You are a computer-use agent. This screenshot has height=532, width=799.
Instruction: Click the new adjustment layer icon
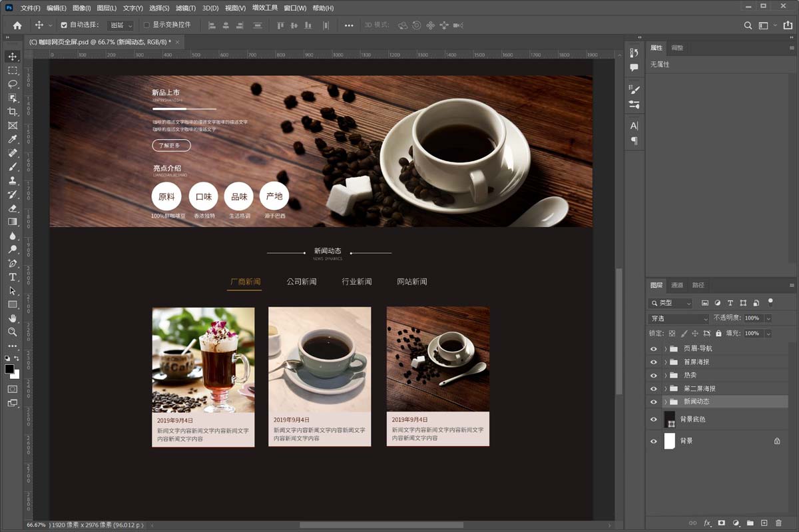click(736, 523)
